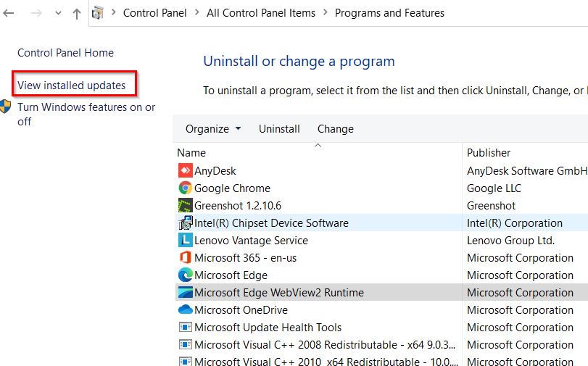This screenshot has width=588, height=366.
Task: Open the recent locations dropdown arrow
Action: 58,13
